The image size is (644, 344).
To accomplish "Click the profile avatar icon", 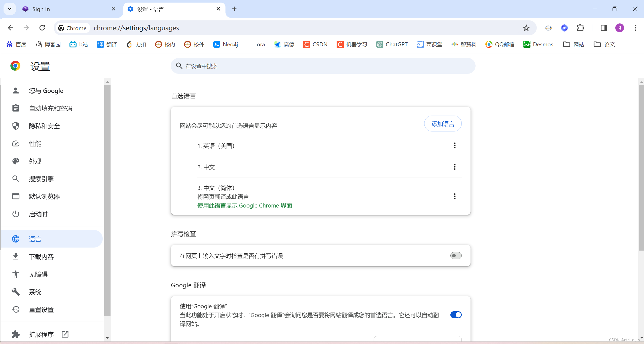I will click(620, 28).
